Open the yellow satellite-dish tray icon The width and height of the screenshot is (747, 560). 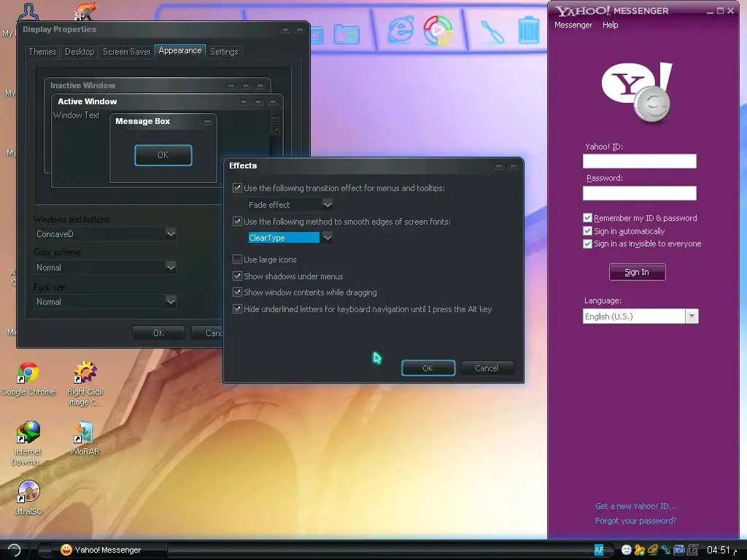point(652,550)
